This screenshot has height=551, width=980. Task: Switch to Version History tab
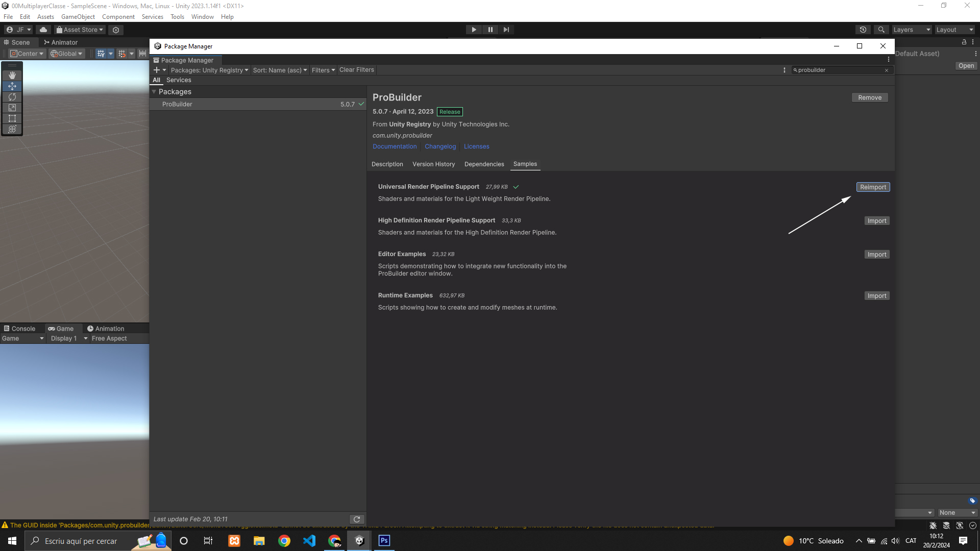point(433,164)
